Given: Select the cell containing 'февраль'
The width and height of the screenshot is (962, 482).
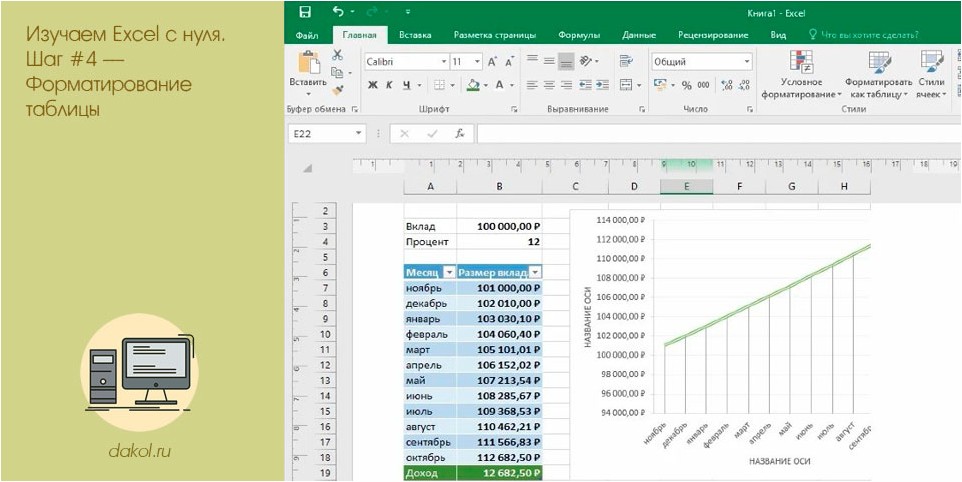Looking at the screenshot, I should click(x=430, y=335).
